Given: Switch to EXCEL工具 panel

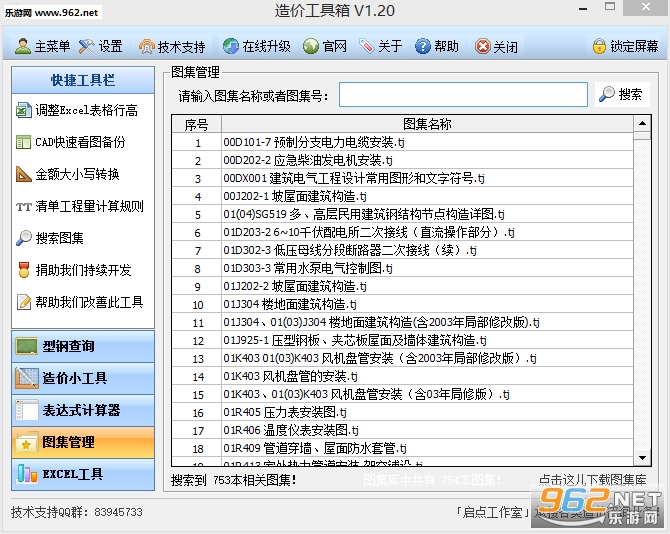Looking at the screenshot, I should 83,474.
